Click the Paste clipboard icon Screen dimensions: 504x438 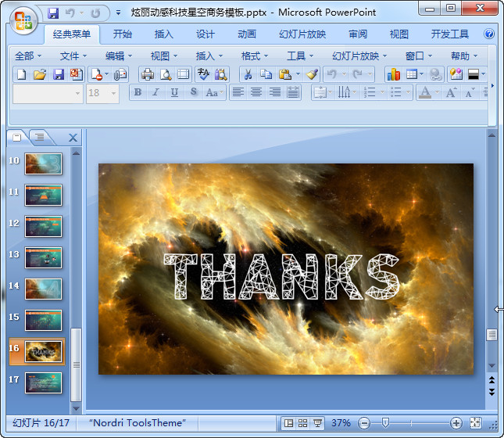[x=284, y=74]
